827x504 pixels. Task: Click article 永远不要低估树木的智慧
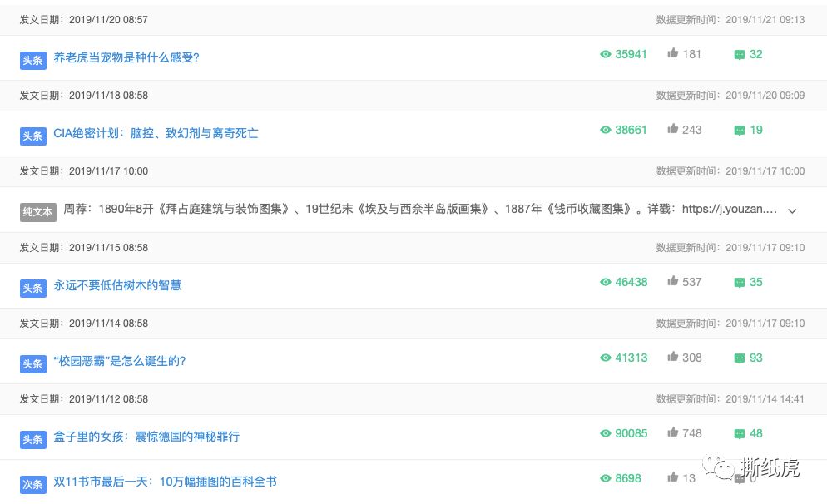click(117, 284)
